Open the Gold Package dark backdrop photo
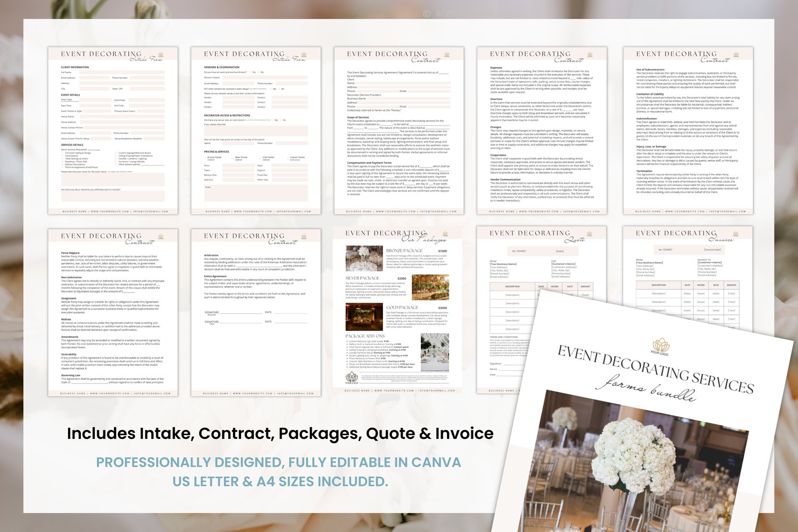The height and width of the screenshot is (532, 798). [x=364, y=317]
